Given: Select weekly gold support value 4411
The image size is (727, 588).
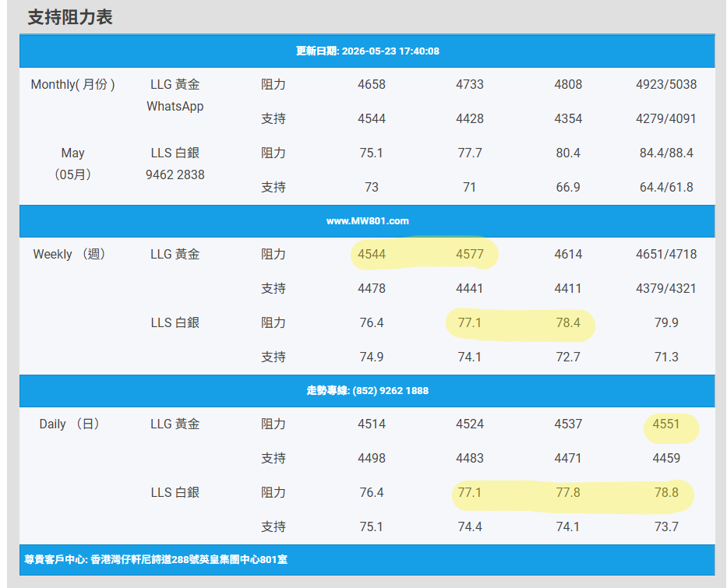Looking at the screenshot, I should 568,288.
